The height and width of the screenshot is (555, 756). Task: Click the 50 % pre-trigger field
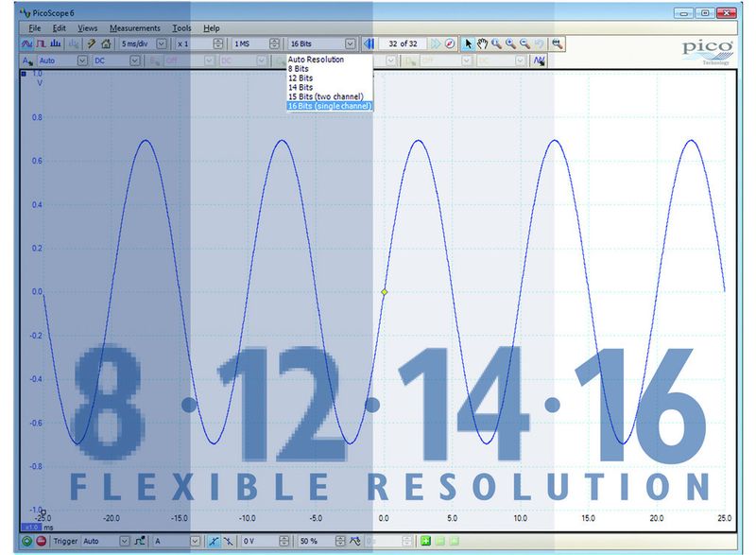[317, 541]
